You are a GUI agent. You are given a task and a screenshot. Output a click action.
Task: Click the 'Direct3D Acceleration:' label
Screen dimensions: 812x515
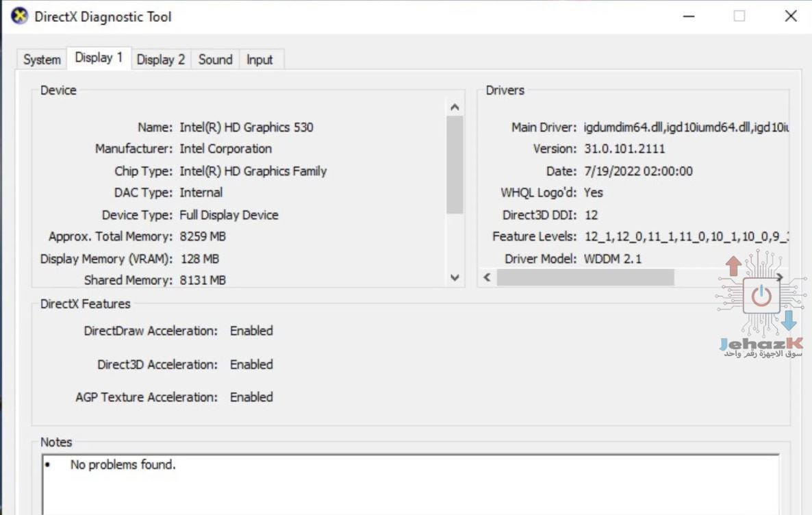coord(157,364)
